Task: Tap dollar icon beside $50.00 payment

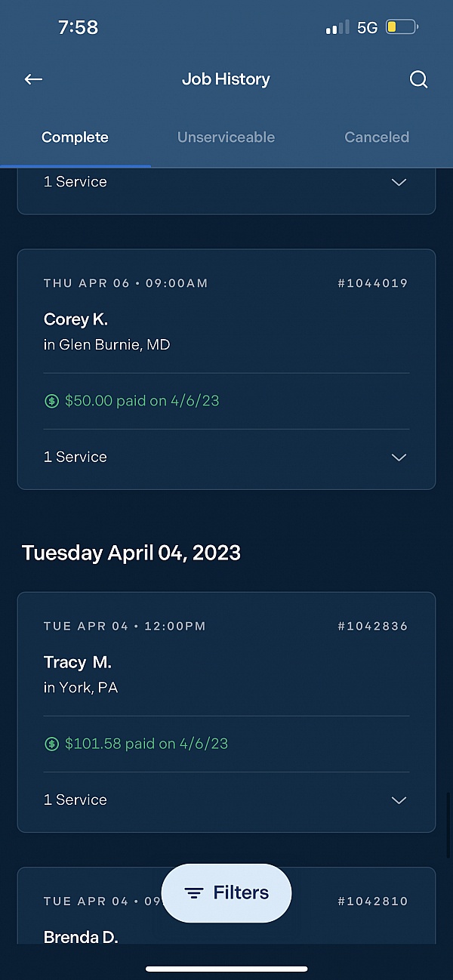Action: tap(51, 402)
